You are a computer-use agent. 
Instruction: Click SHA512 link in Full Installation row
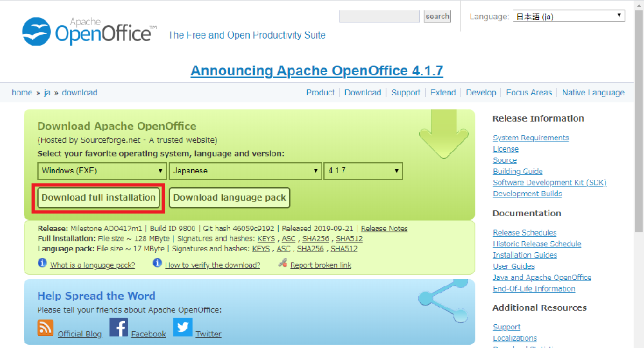pos(349,239)
